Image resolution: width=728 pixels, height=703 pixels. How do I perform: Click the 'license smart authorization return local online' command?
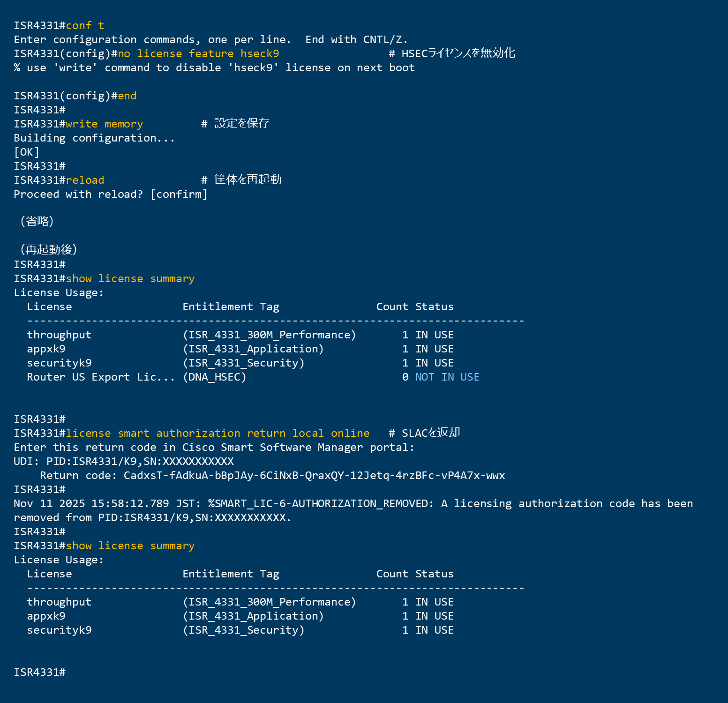(x=218, y=434)
